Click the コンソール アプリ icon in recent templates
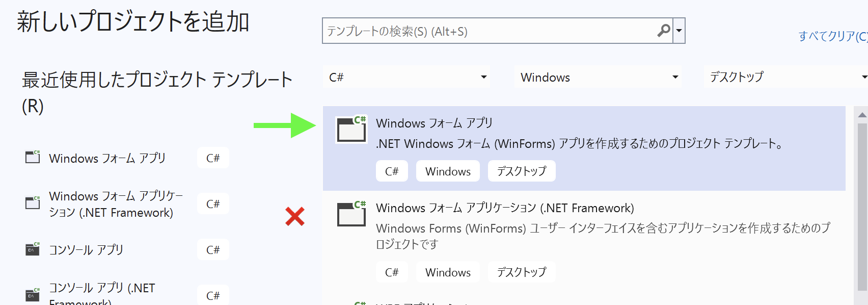The width and height of the screenshot is (868, 305). (x=32, y=249)
